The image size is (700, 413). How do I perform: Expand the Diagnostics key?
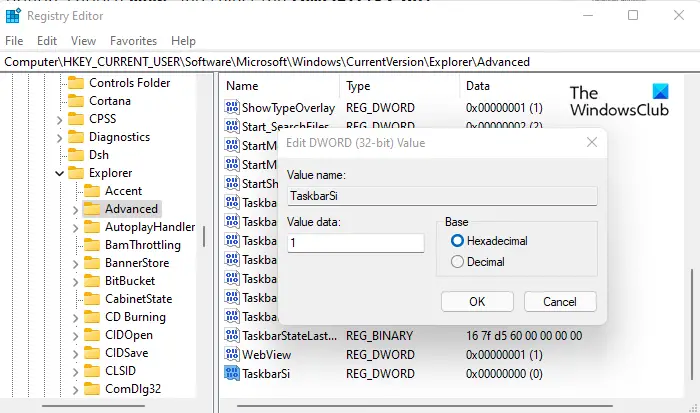(59, 138)
